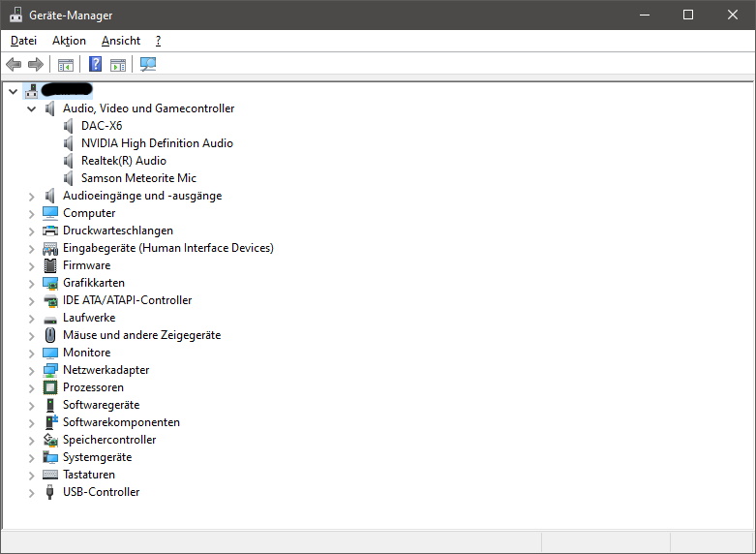The height and width of the screenshot is (554, 756).
Task: Click the USB-Controller plug icon
Action: pyautogui.click(x=49, y=492)
